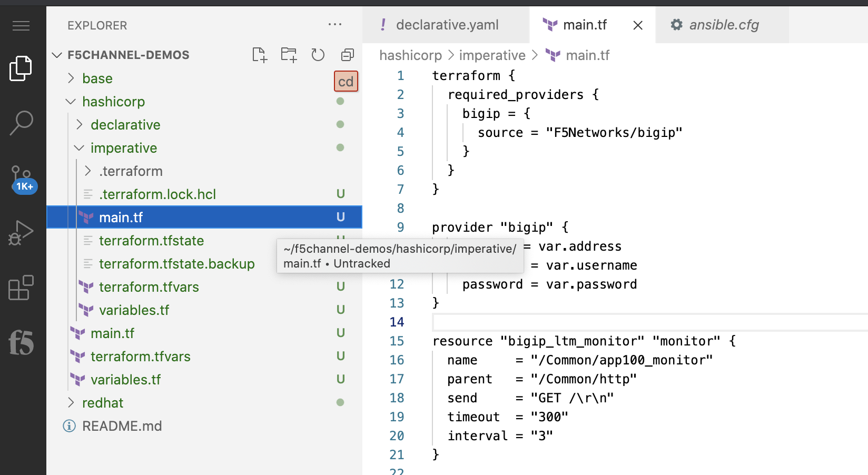Screen dimensions: 868x475
Task: Open Explorer's more actions ellipsis menu
Action: coord(335,25)
